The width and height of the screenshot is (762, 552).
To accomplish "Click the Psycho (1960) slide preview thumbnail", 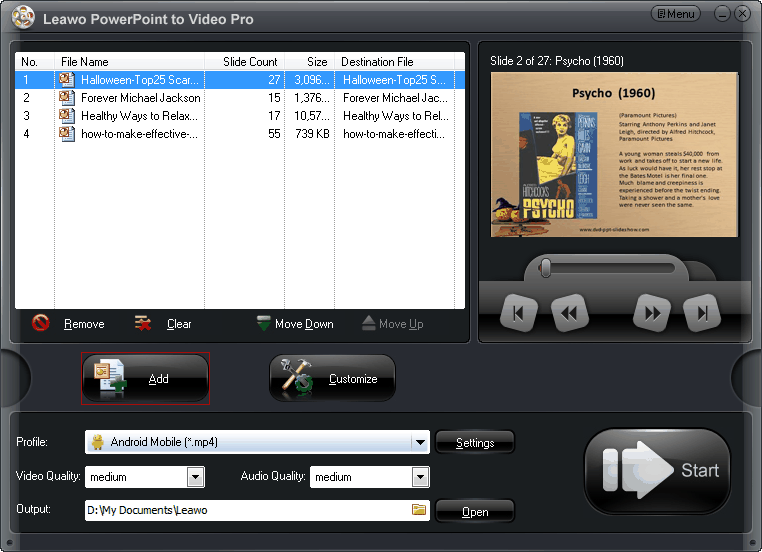I will tap(614, 155).
